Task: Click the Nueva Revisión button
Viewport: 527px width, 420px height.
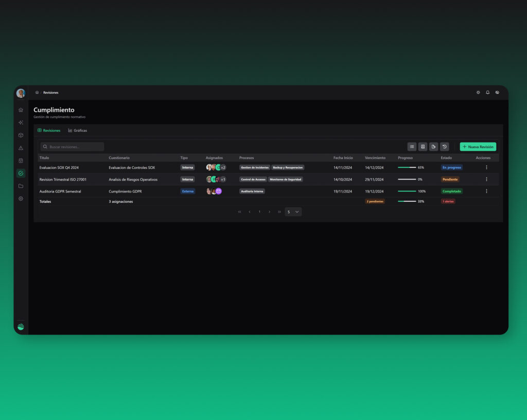Action: (x=478, y=147)
